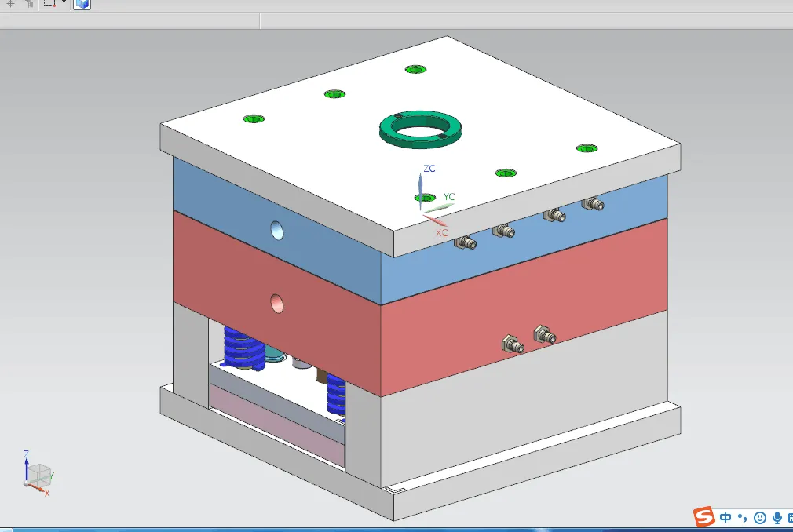Select the rectangle selection tool icon
The width and height of the screenshot is (793, 532).
pos(49,3)
